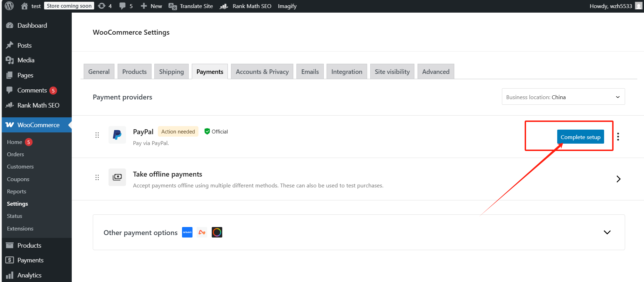Open the Business location dropdown
Screen dimensions: 644x282
coord(563,97)
